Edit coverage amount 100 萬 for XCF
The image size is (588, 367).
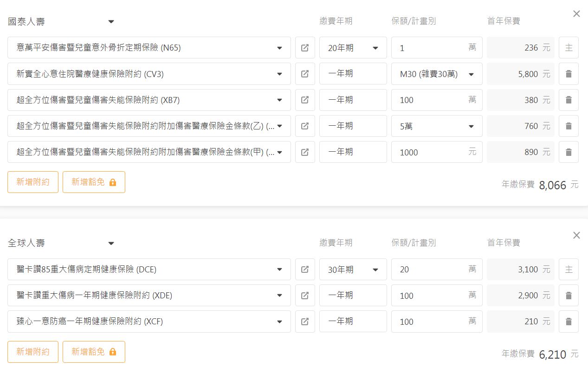437,321
